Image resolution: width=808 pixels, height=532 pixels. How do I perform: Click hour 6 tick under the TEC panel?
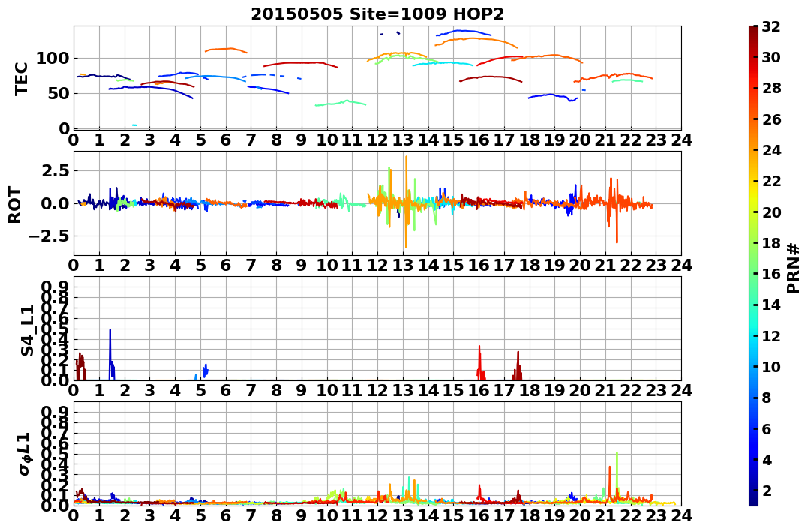(225, 140)
